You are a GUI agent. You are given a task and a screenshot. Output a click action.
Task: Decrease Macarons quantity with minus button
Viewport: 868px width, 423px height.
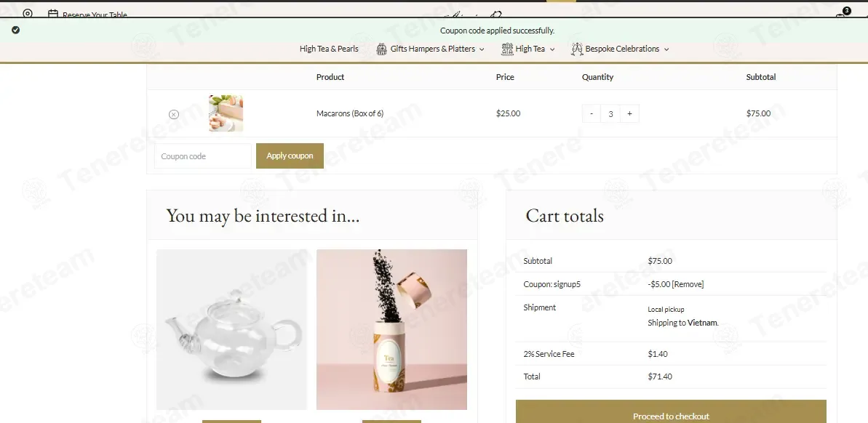592,113
